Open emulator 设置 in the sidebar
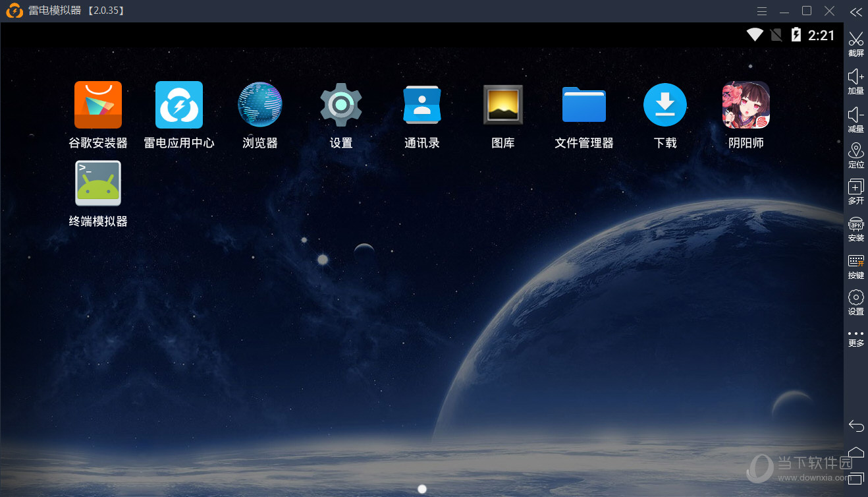 856,303
